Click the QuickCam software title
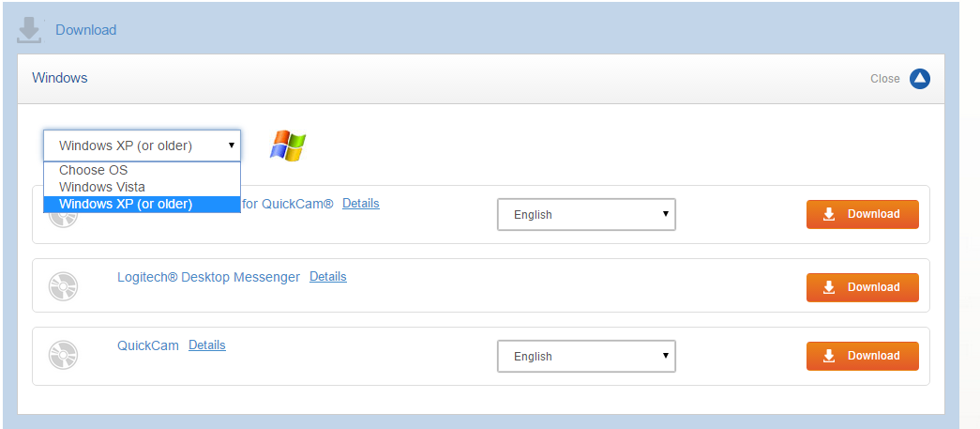 point(148,345)
